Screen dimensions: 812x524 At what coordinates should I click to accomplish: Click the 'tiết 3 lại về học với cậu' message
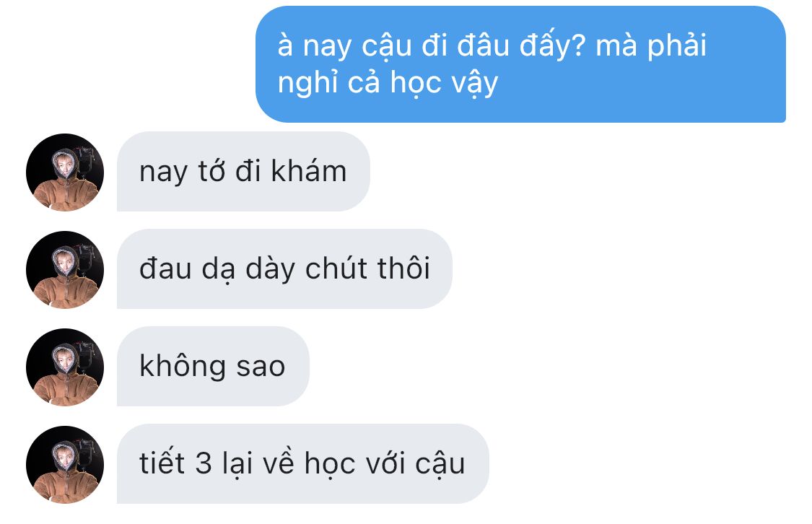303,463
